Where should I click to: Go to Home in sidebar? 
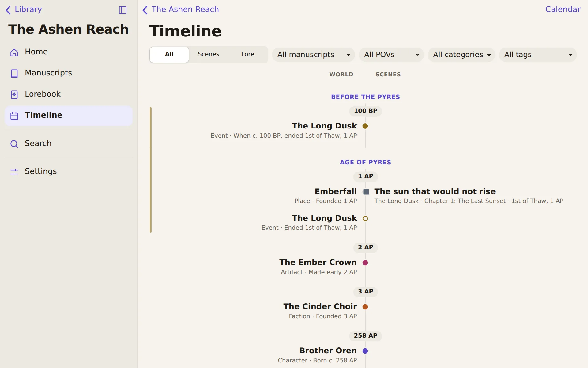[x=69, y=52]
